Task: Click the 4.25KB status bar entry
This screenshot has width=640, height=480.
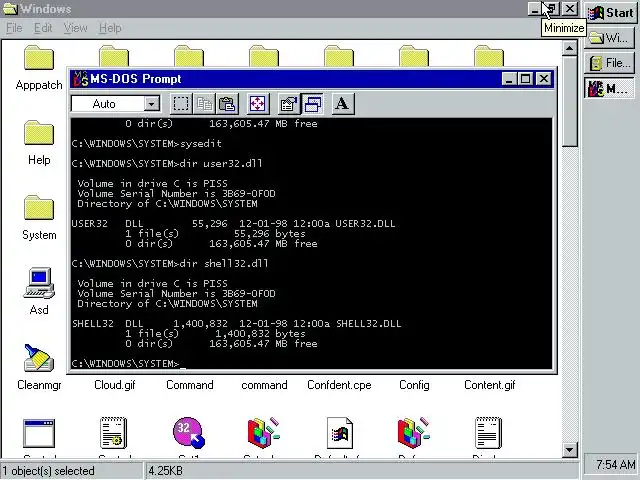Action: point(165,471)
